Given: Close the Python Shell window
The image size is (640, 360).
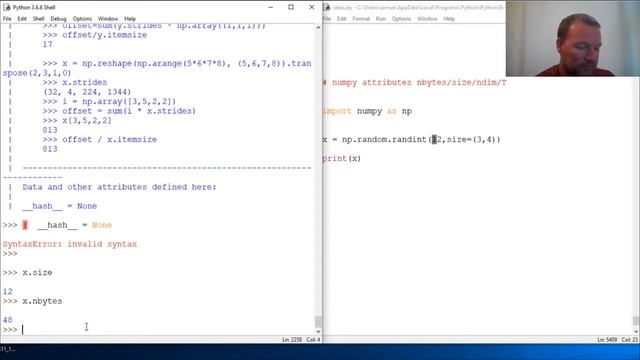Looking at the screenshot, I should 311,7.
